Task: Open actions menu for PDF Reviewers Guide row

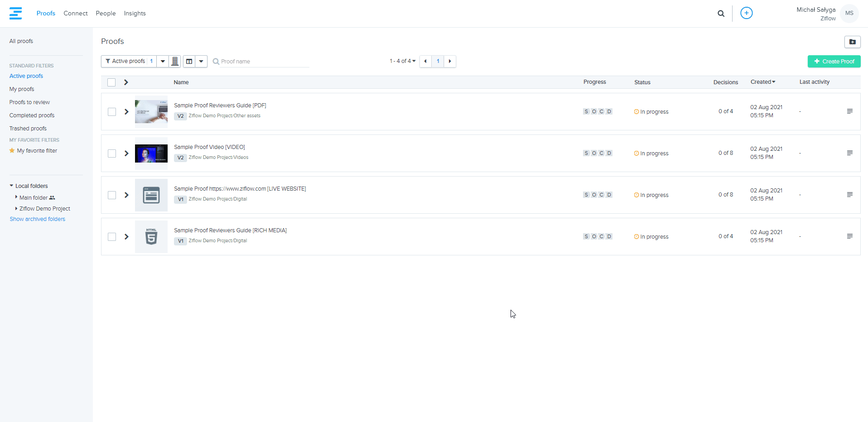Action: tap(849, 111)
